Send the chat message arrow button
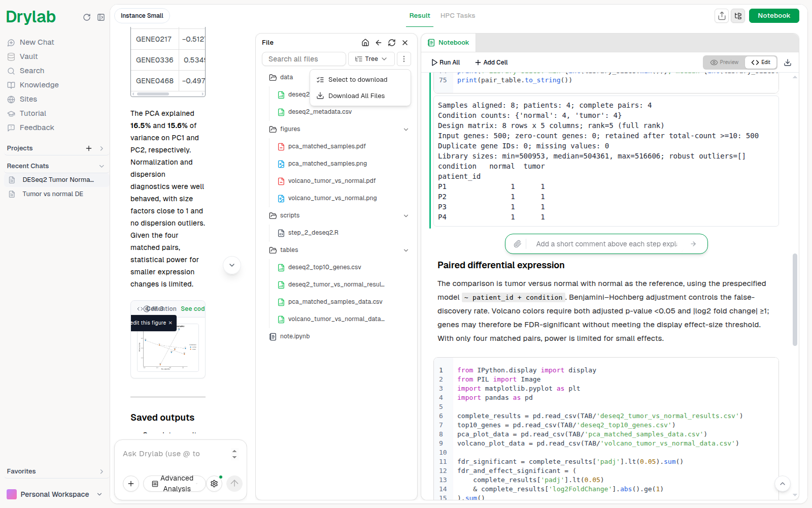This screenshot has width=812, height=508. (x=234, y=484)
